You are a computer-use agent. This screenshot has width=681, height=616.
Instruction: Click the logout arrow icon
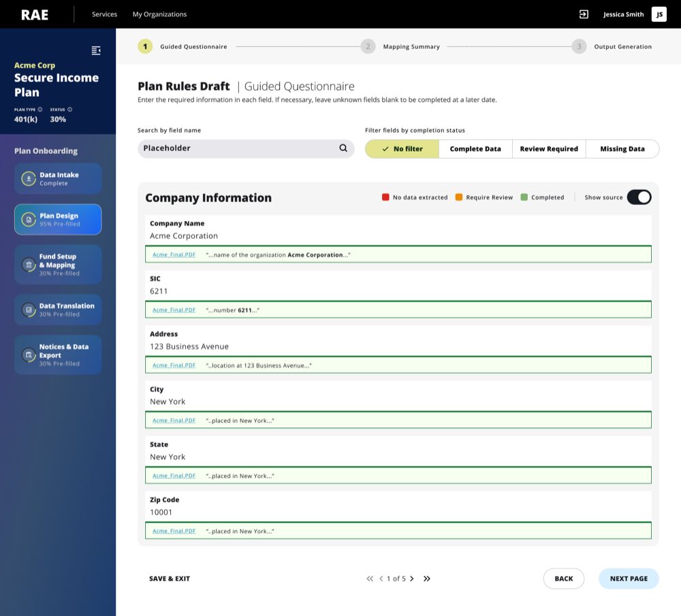[584, 14]
